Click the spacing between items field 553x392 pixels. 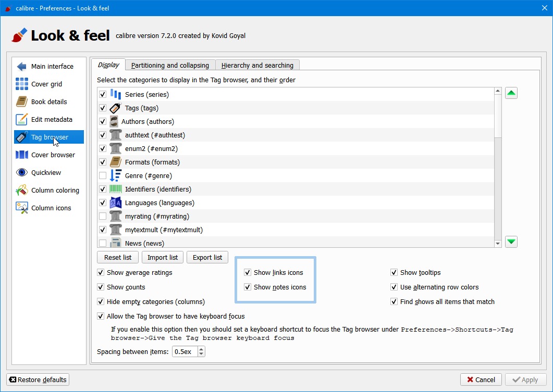pyautogui.click(x=185, y=351)
